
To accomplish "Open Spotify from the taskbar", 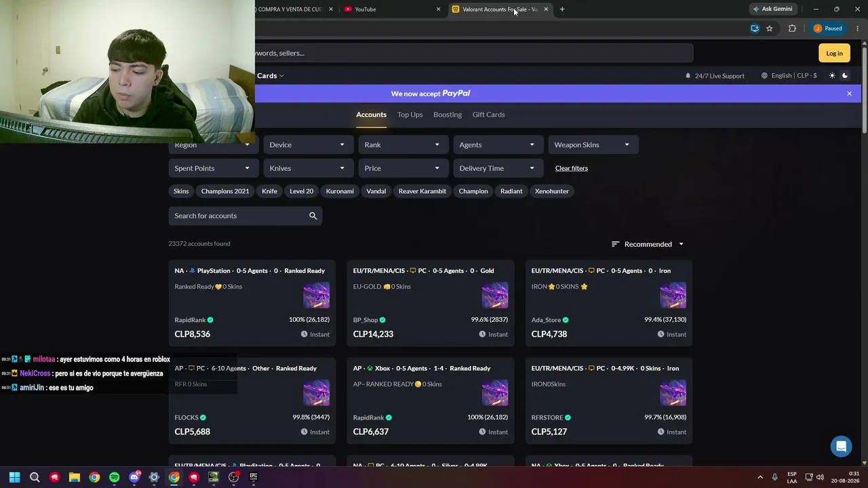I will [114, 477].
